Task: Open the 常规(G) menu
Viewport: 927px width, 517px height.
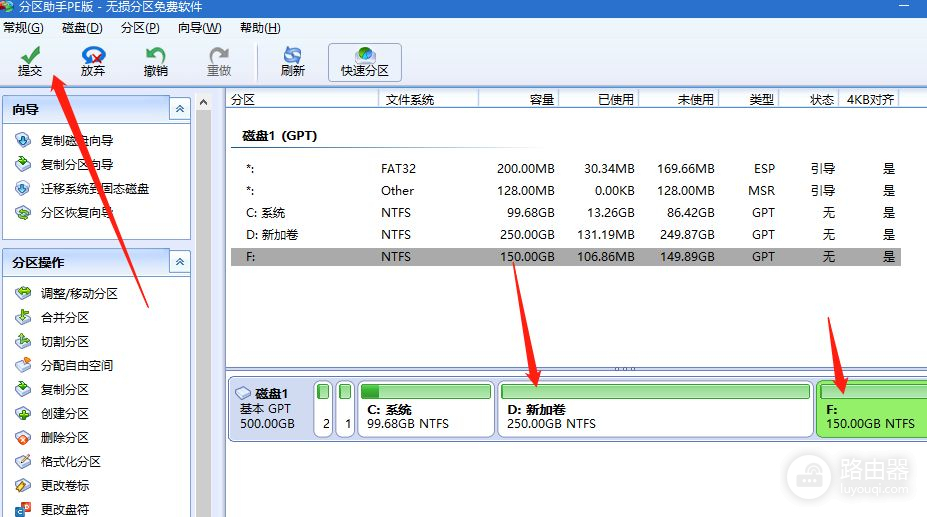Action: coord(24,28)
